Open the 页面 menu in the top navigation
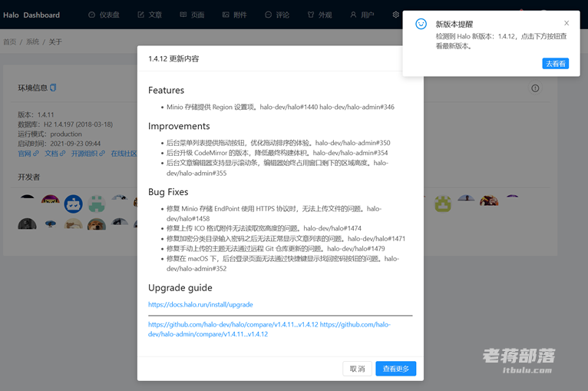This screenshot has height=391, width=588. 192,15
